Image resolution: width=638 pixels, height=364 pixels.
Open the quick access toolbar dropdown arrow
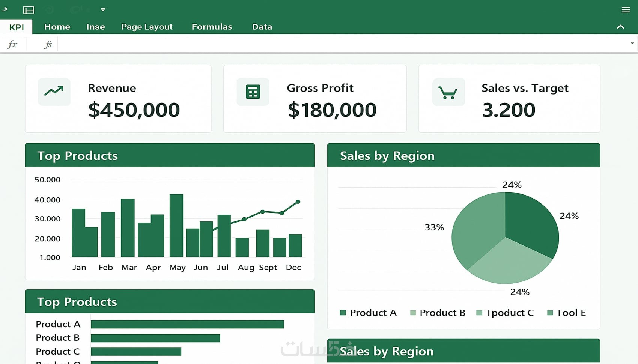tap(103, 9)
